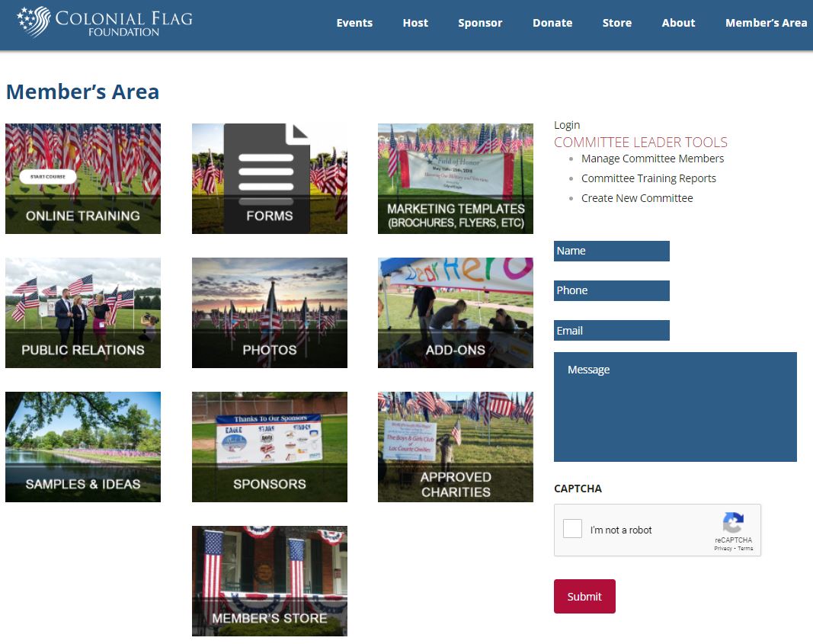Image resolution: width=813 pixels, height=644 pixels.
Task: Open the Photos tile
Action: [270, 312]
